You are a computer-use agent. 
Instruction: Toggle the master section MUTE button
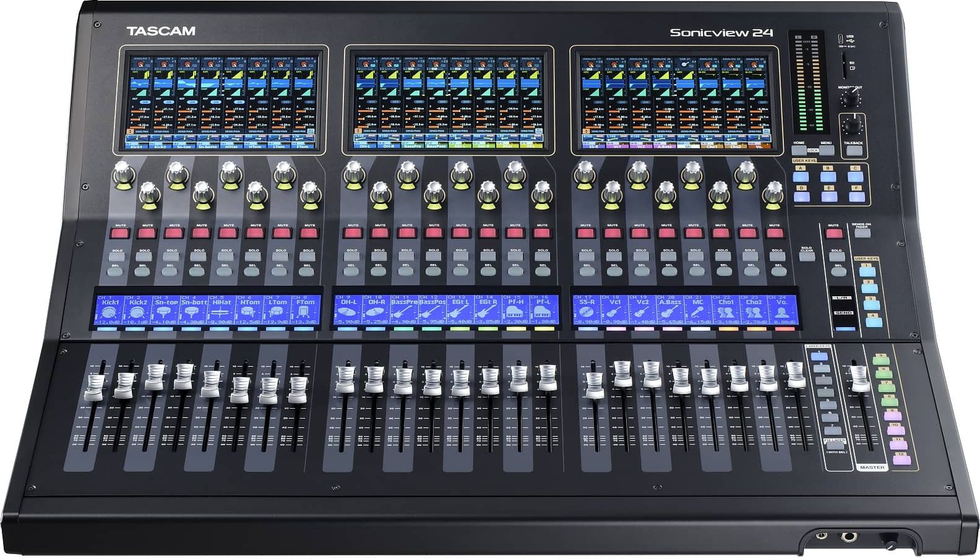click(x=833, y=233)
